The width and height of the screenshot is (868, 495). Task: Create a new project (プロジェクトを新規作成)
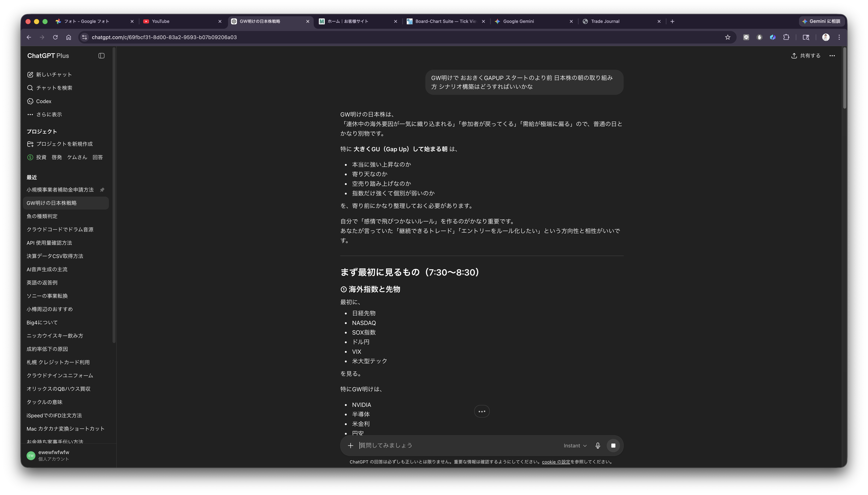[66, 144]
